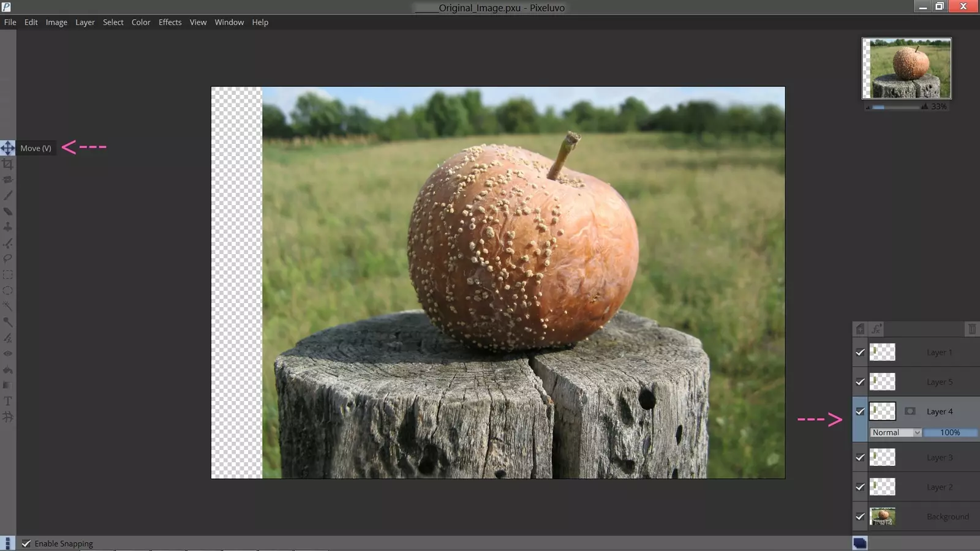Open the Layer menu in the menu bar
Image resolution: width=980 pixels, height=551 pixels.
(x=85, y=22)
